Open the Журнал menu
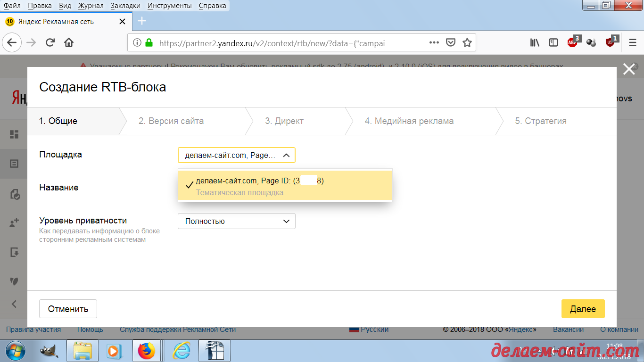644x362 pixels. point(91,6)
